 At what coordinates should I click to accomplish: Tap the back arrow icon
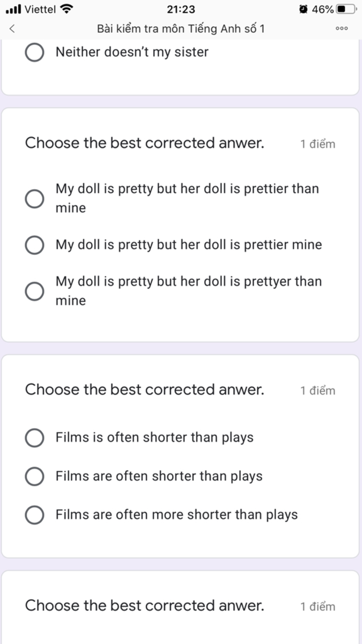12,29
